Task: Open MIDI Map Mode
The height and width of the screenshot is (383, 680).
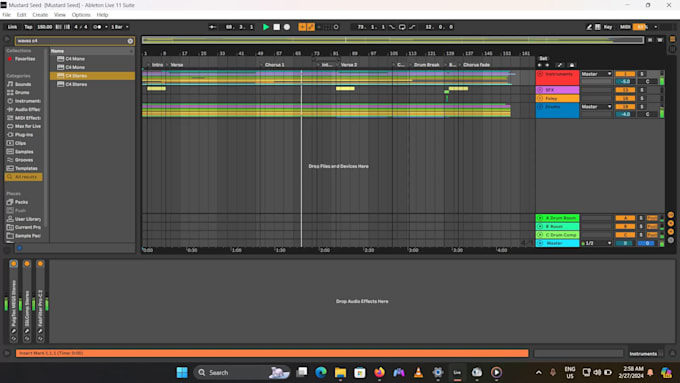Action: click(625, 27)
